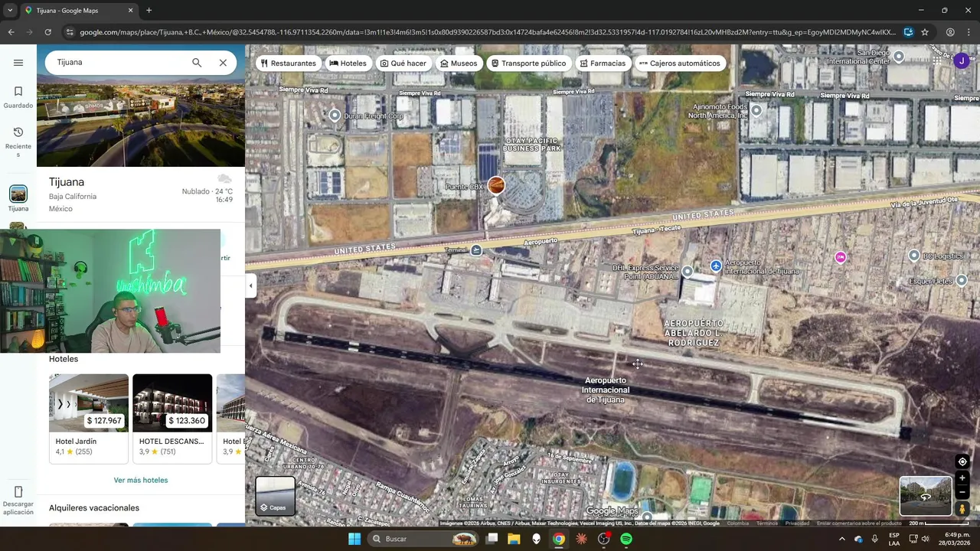Click Aeropuerto Internacional de Tijuana airplane marker
This screenshot has width=980, height=551.
tap(715, 266)
